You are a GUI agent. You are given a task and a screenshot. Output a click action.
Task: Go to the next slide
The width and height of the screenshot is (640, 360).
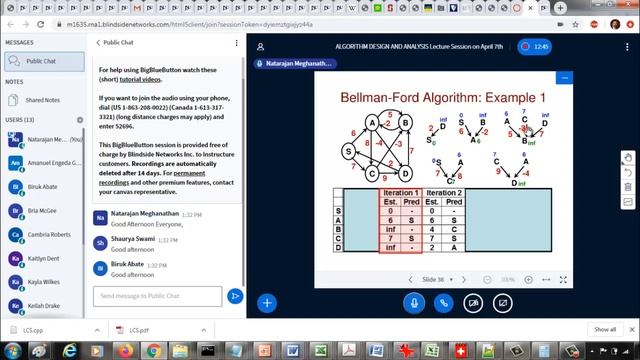464,280
